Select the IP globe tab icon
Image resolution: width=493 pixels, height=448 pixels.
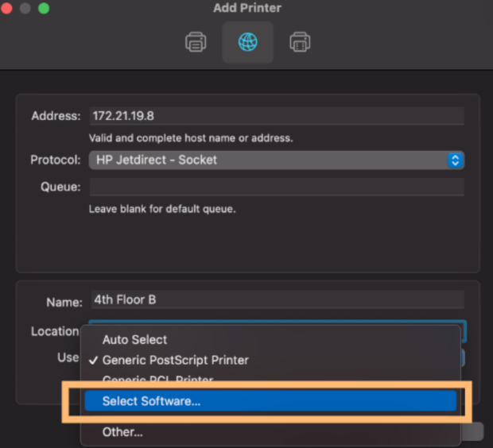(x=248, y=42)
